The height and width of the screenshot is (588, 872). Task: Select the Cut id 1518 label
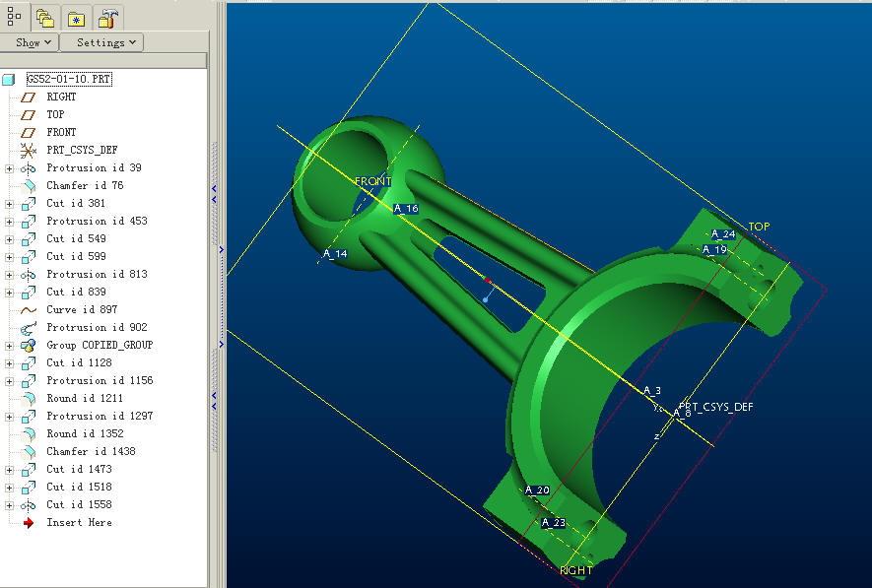(x=79, y=487)
